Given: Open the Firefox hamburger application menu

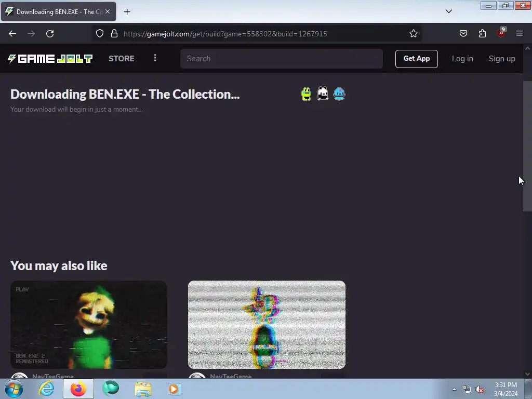Looking at the screenshot, I should pyautogui.click(x=520, y=33).
